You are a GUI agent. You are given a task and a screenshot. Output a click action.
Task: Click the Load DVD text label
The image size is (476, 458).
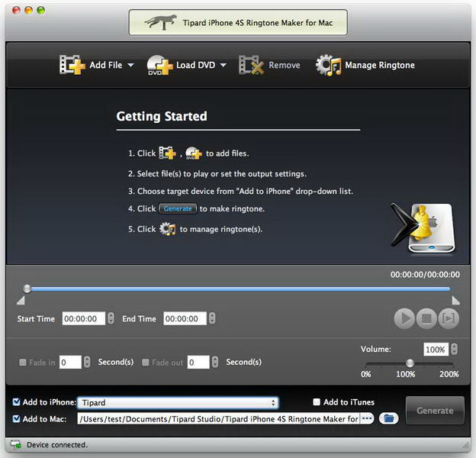click(195, 65)
